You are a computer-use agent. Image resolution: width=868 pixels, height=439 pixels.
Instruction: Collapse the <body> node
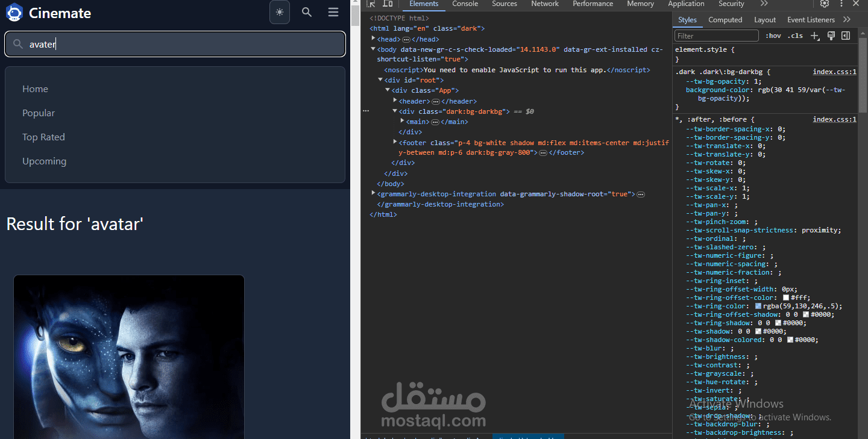(x=374, y=49)
